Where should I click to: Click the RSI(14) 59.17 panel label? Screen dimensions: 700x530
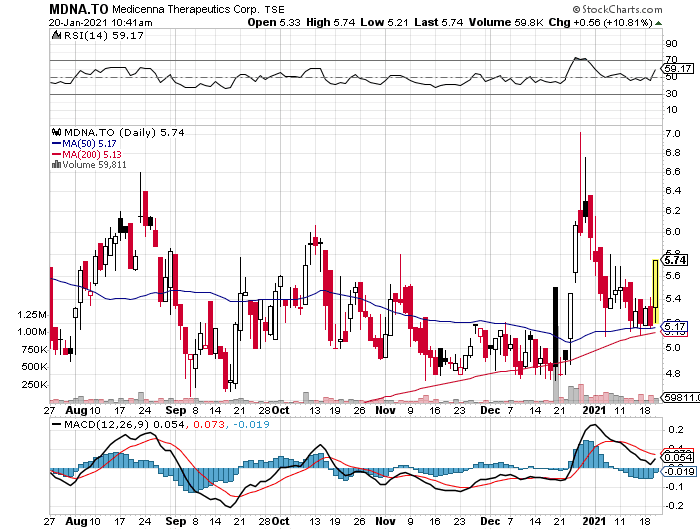[x=104, y=36]
